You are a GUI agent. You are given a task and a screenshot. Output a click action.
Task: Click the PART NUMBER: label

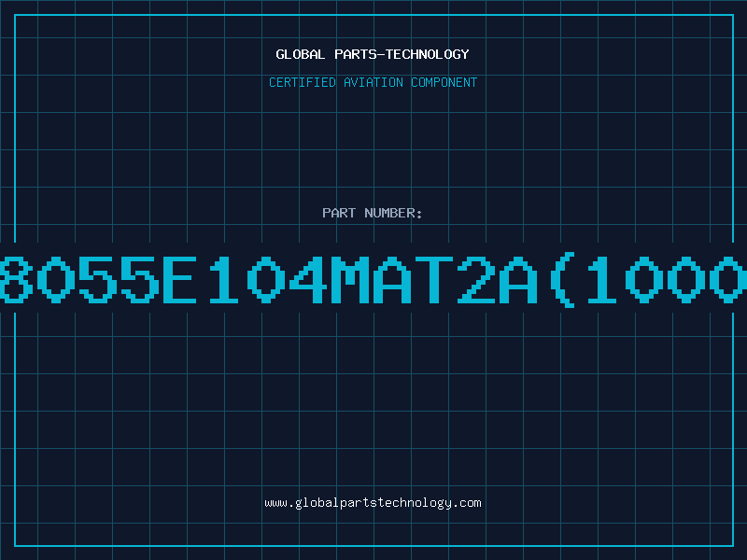pos(373,213)
